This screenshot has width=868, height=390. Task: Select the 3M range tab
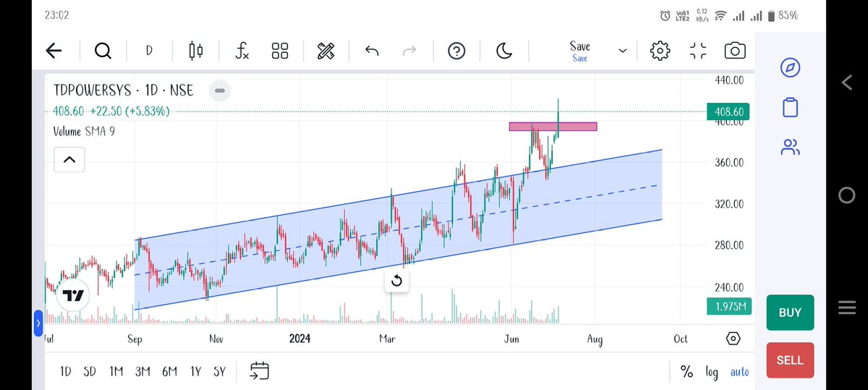pos(142,371)
